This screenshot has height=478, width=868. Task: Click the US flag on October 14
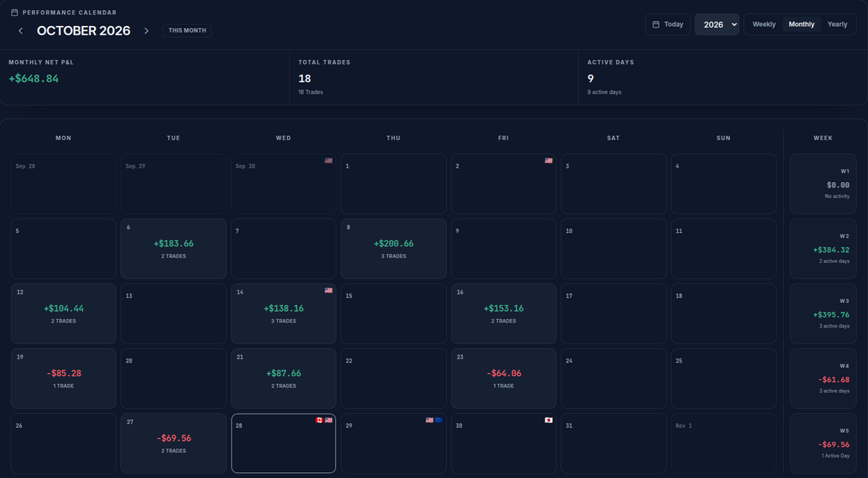click(328, 290)
